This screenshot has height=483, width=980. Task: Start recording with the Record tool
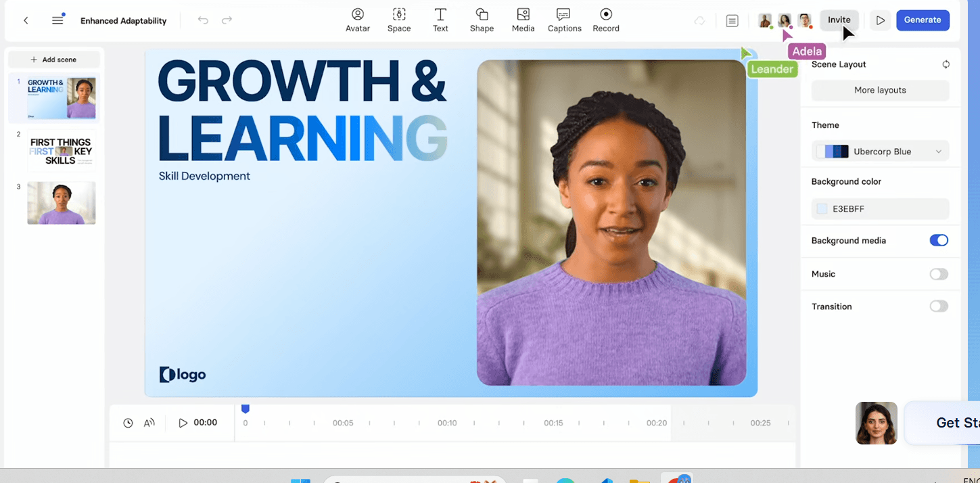tap(606, 20)
